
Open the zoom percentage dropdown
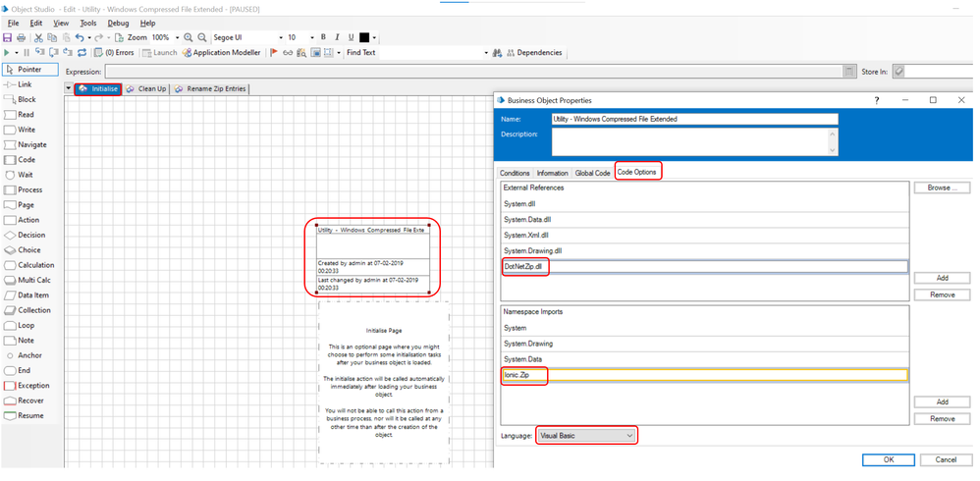pos(176,38)
